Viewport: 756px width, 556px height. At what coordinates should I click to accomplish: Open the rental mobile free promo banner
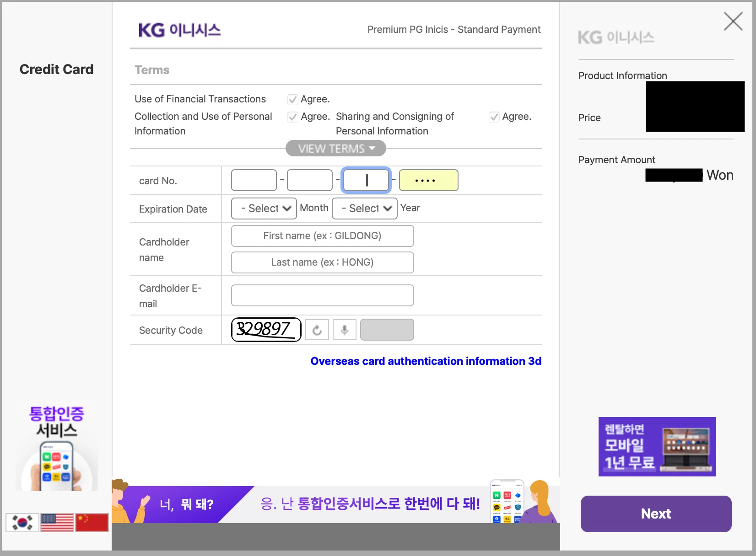(657, 447)
